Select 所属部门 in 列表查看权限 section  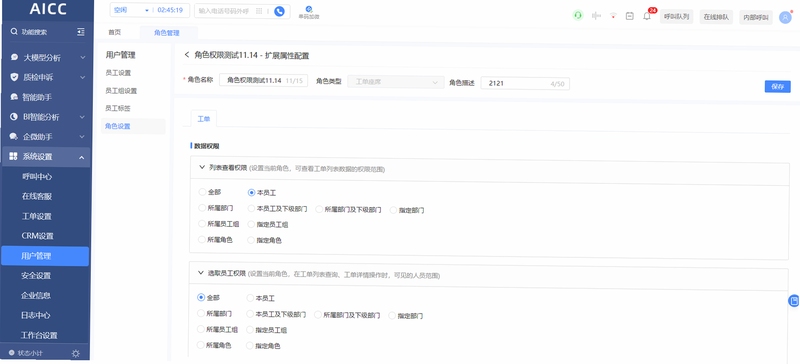[202, 208]
